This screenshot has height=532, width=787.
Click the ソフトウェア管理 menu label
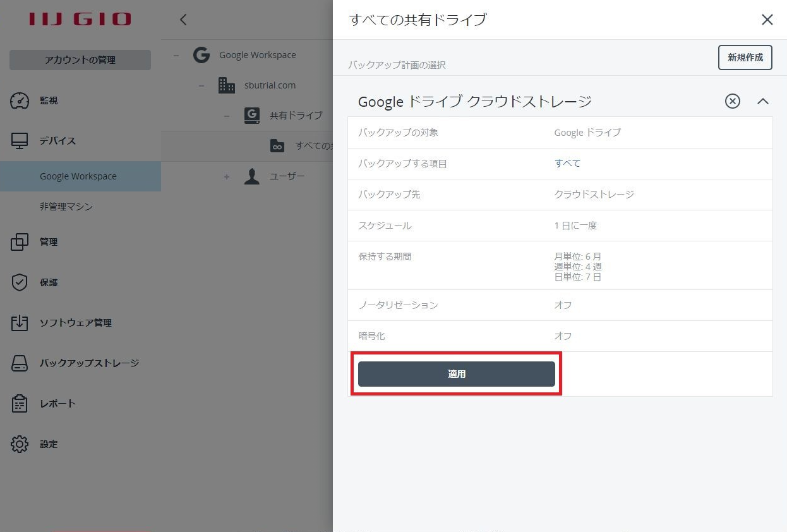pyautogui.click(x=76, y=323)
